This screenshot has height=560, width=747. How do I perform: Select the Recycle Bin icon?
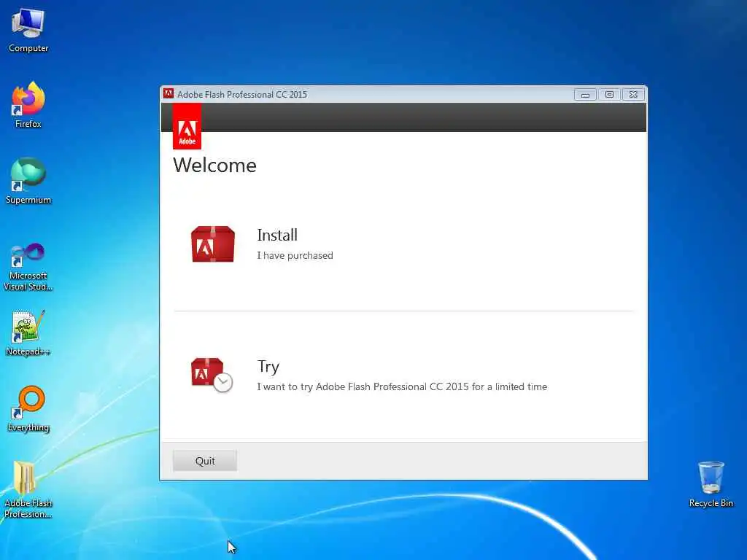pos(711,485)
